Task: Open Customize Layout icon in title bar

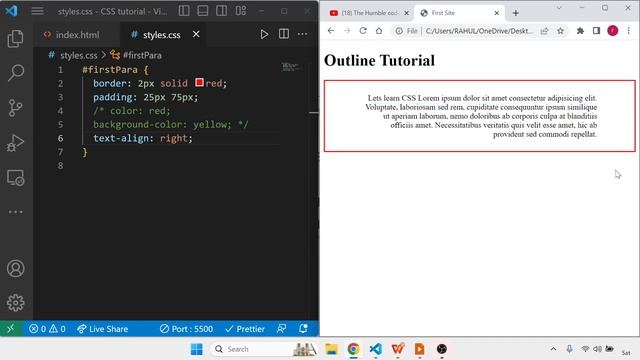Action: tap(241, 11)
